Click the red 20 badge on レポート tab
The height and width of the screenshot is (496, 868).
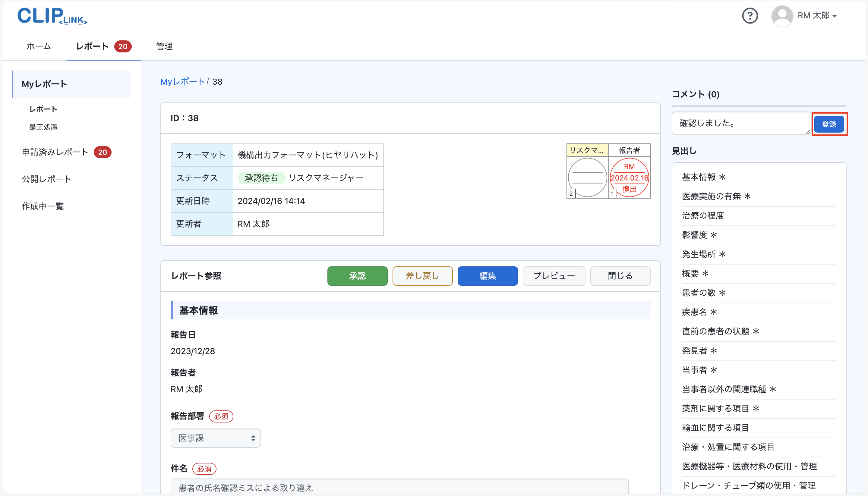pos(123,46)
